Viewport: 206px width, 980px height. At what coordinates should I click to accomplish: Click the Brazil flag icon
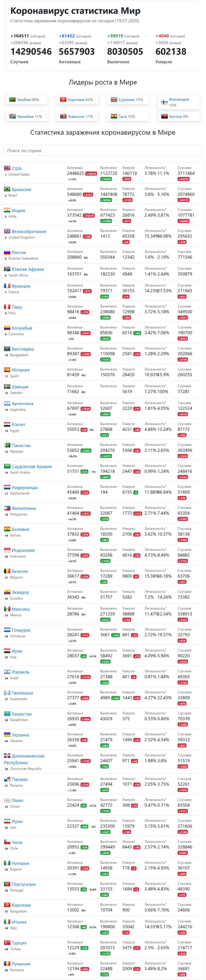point(7,189)
